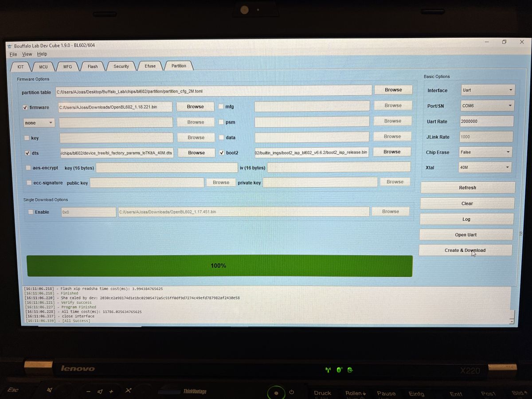Image resolution: width=532 pixels, height=399 pixels.
Task: Click the partition table path field
Action: coord(214,91)
